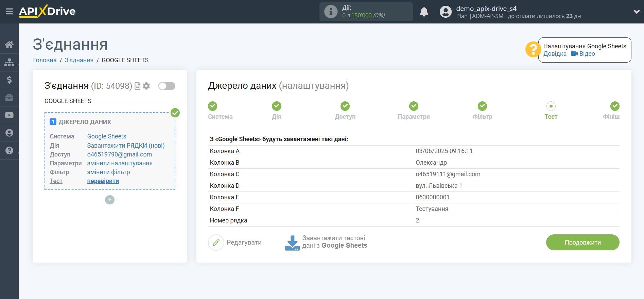Open the profile sidebar icon
This screenshot has height=299, width=644.
tap(9, 133)
